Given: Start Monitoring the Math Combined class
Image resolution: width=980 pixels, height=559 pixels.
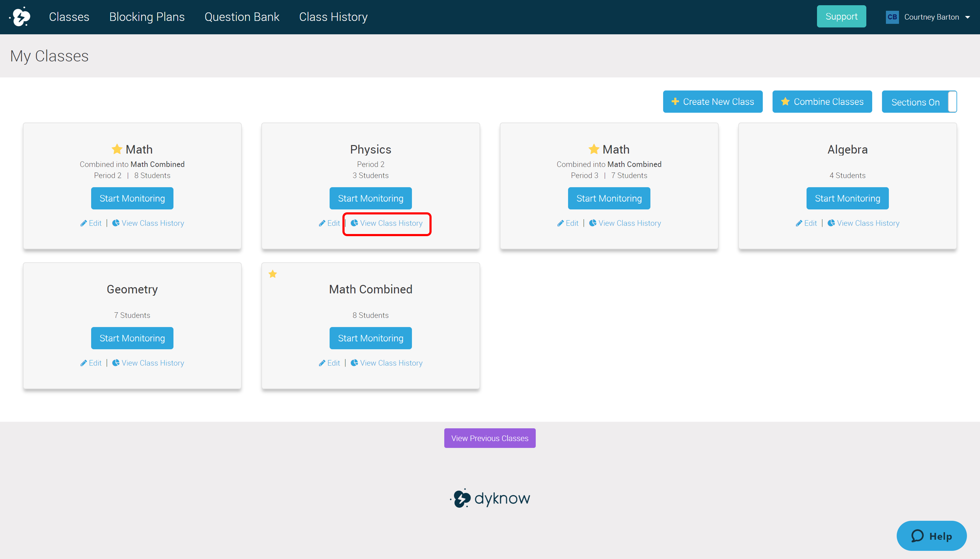Looking at the screenshot, I should pyautogui.click(x=370, y=338).
